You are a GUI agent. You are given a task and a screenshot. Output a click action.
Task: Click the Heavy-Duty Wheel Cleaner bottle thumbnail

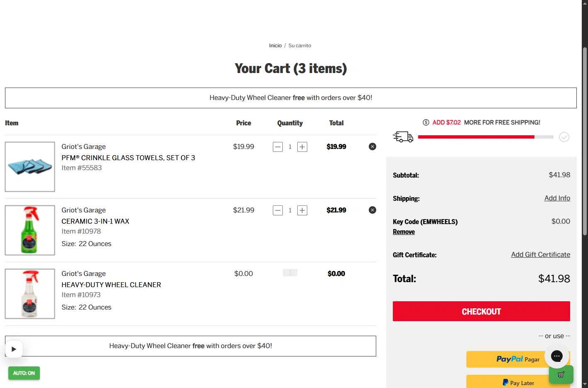(x=30, y=294)
